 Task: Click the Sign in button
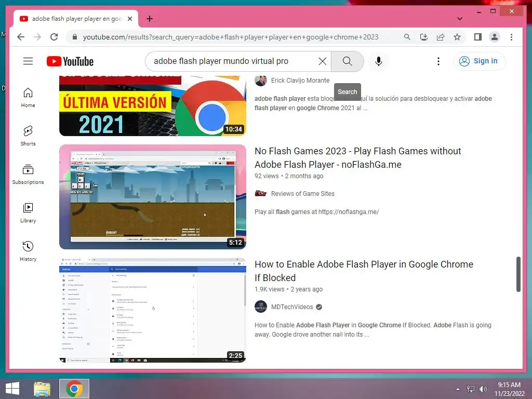point(479,61)
